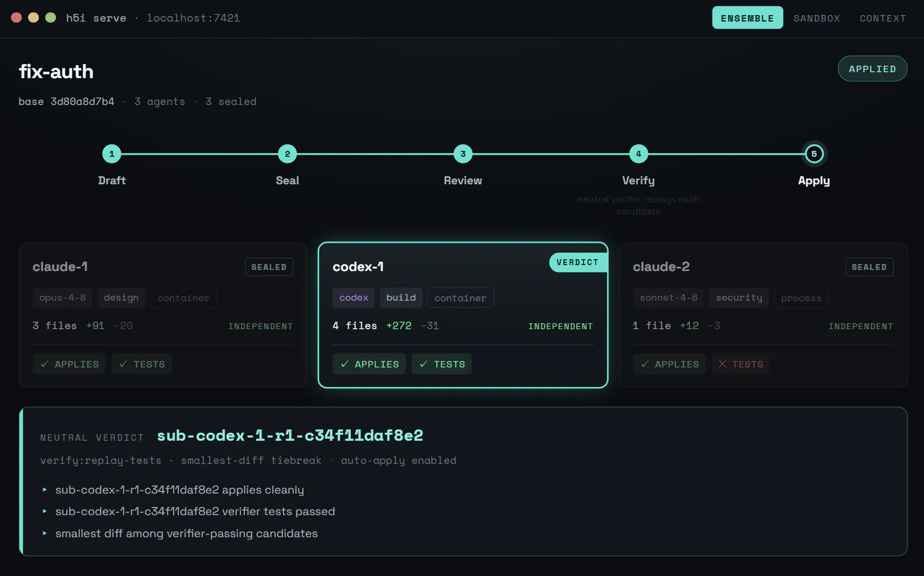Click the build tag on codex-1
Image resolution: width=924 pixels, height=576 pixels.
pyautogui.click(x=401, y=297)
